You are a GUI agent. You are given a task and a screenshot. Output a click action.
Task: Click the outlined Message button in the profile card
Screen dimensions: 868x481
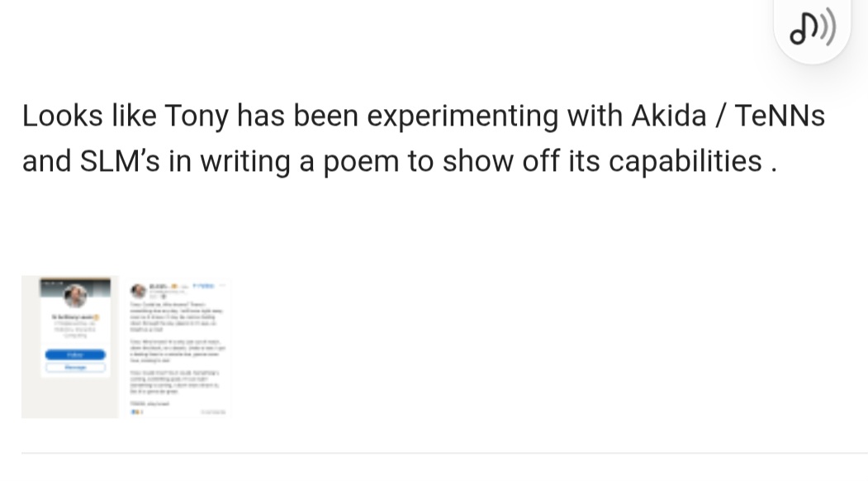pos(75,368)
